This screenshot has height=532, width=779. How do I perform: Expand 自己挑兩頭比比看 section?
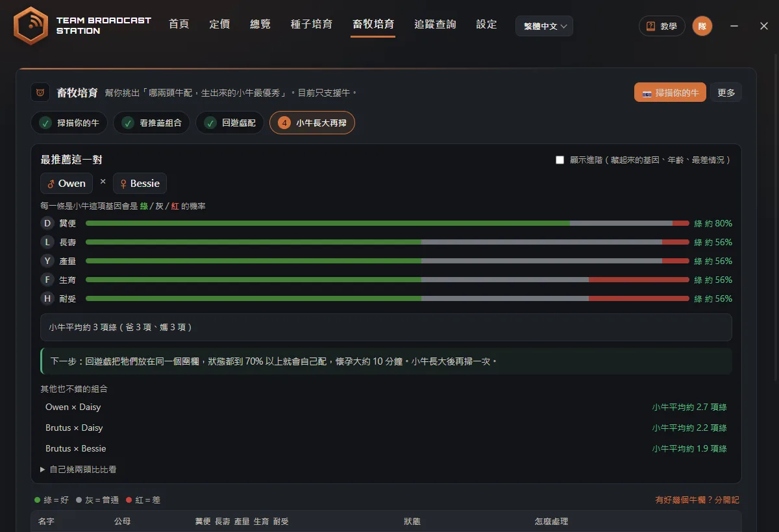[x=79, y=469]
